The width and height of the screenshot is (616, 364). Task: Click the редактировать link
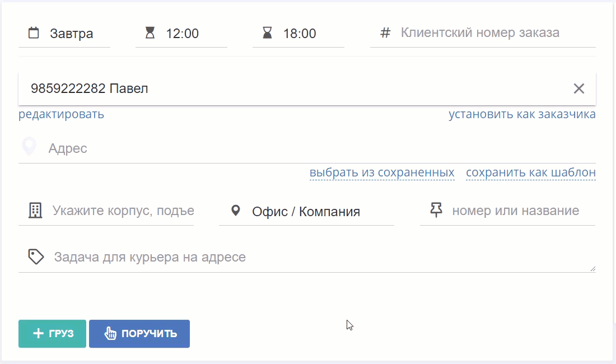click(61, 114)
